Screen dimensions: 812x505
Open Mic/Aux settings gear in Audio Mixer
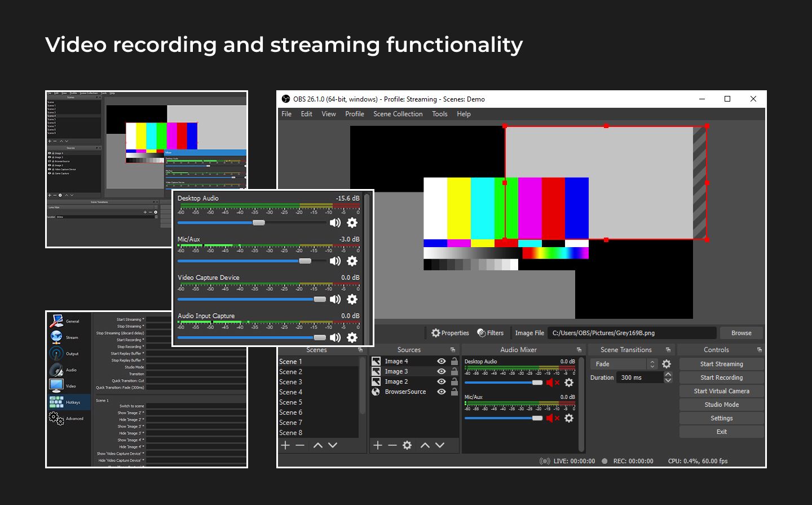(569, 418)
